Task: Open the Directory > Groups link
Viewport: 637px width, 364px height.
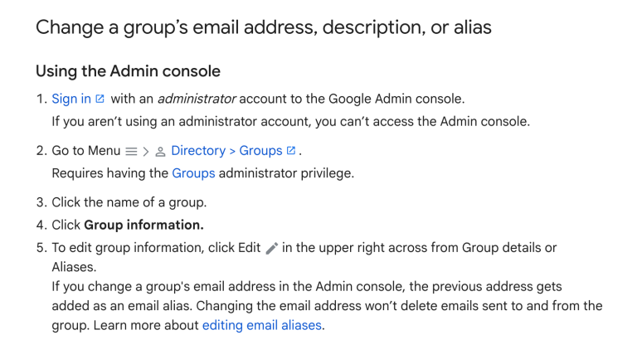Action: pyautogui.click(x=226, y=150)
